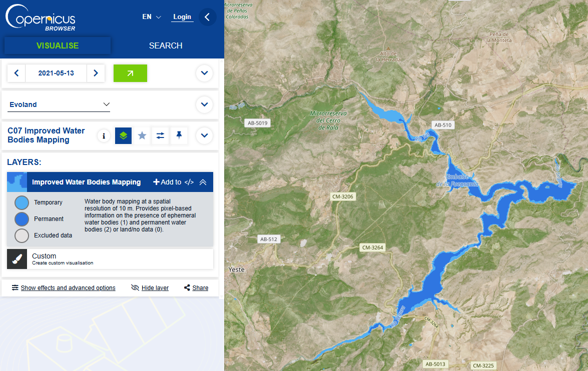Select Improved Water Bodies Mapping layer thumbnail
The width and height of the screenshot is (588, 371).
(x=17, y=182)
